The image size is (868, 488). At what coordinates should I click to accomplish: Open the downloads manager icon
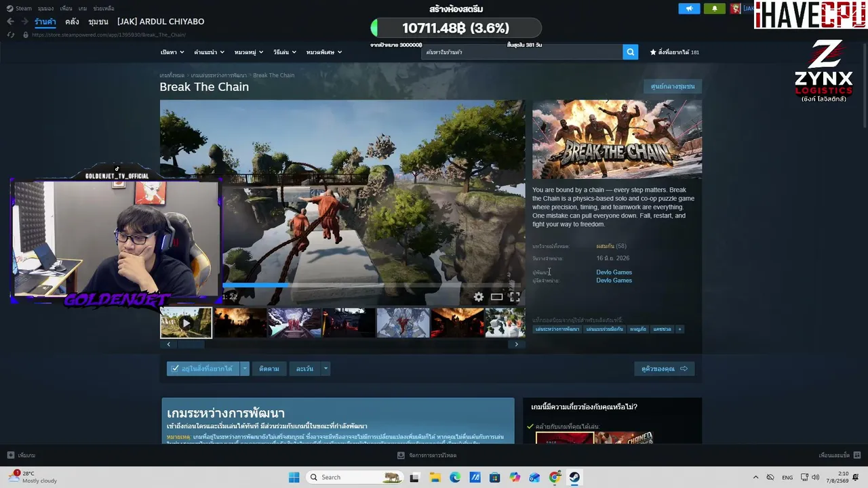pyautogui.click(x=401, y=455)
